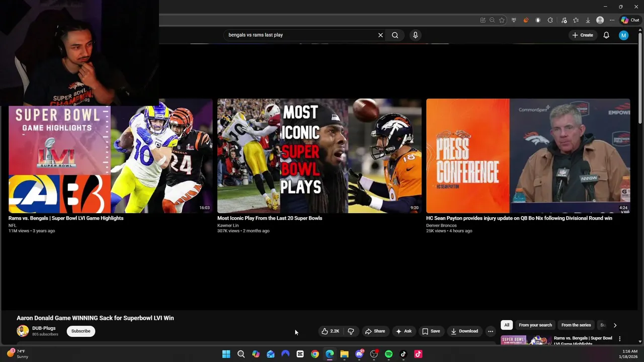Open Discord from the taskbar
Image resolution: width=644 pixels, height=362 pixels.
[359, 354]
